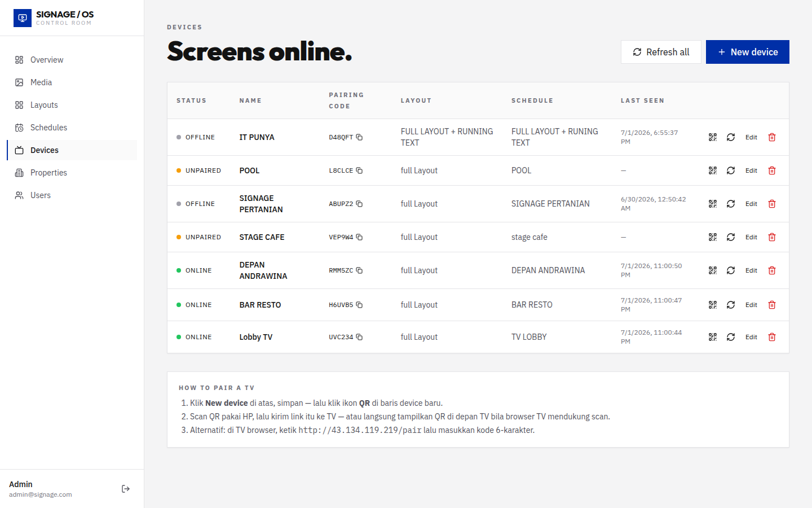Refresh the DEPAN ANDRAWINA device
This screenshot has width=812, height=508.
click(x=731, y=270)
